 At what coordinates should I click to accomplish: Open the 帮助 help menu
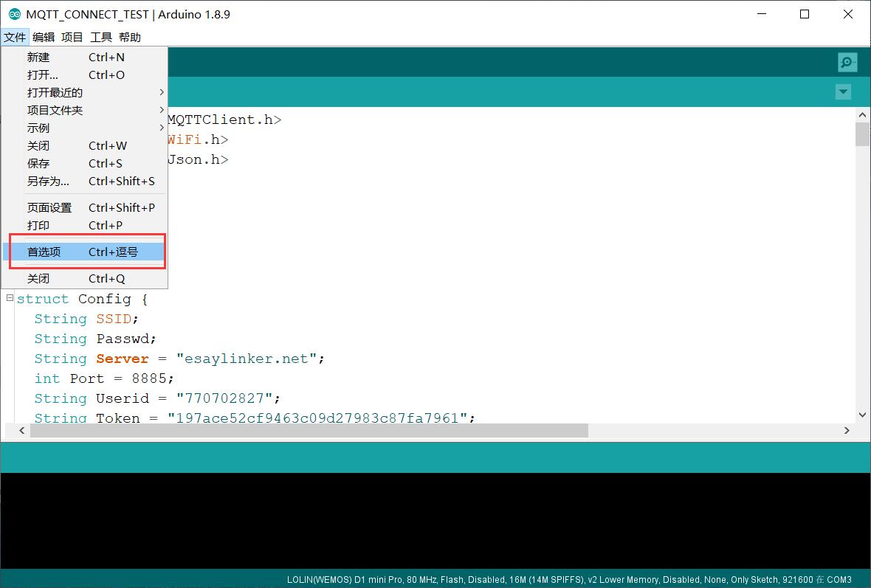tap(129, 37)
